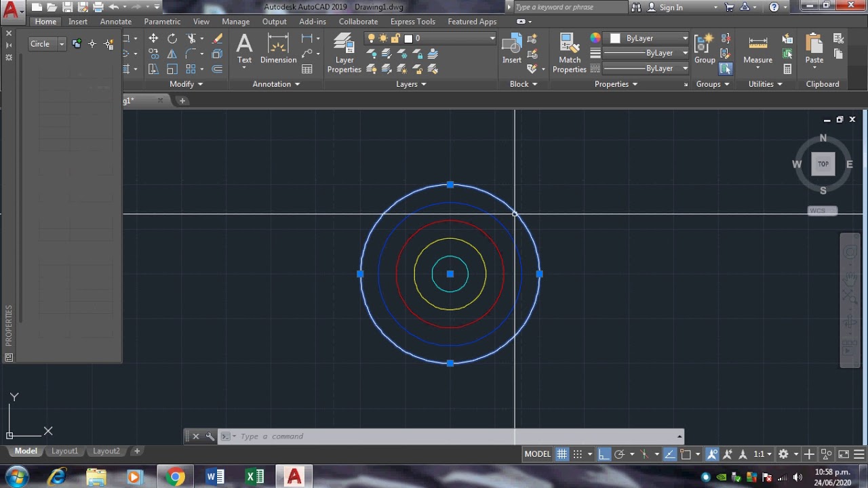
Task: Select the Fillet tool
Action: [192, 54]
